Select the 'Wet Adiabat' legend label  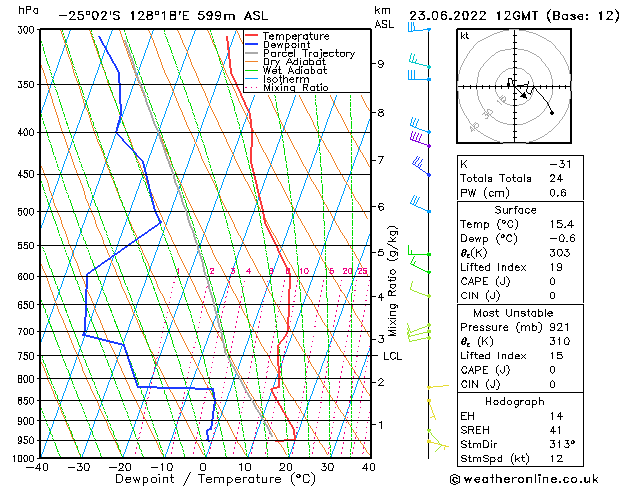295,71
